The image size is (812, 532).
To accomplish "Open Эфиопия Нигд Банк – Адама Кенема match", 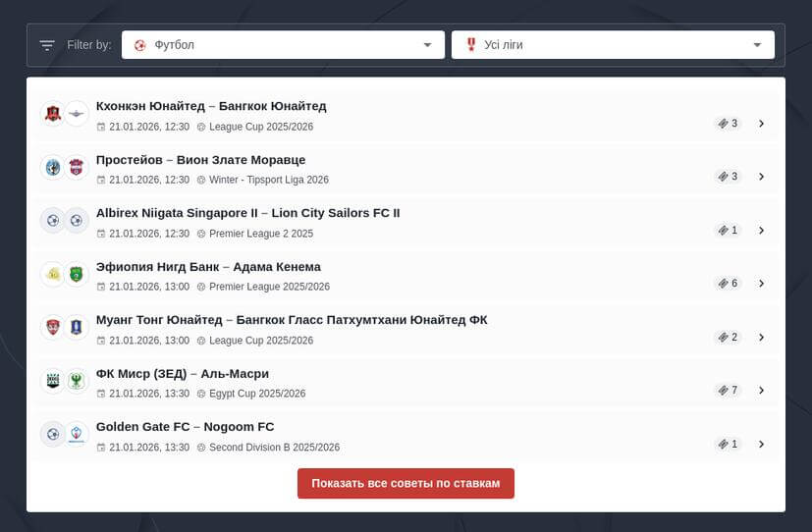I will click(x=208, y=267).
